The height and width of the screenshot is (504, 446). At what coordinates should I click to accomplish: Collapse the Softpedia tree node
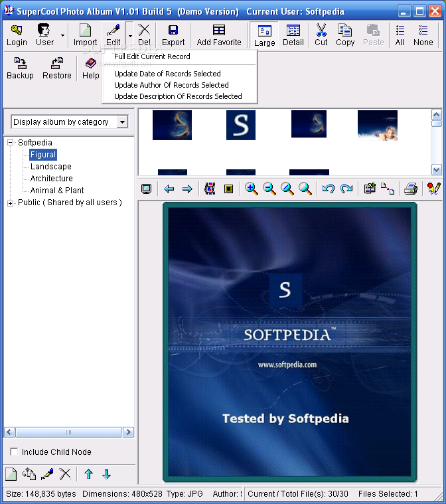point(10,142)
